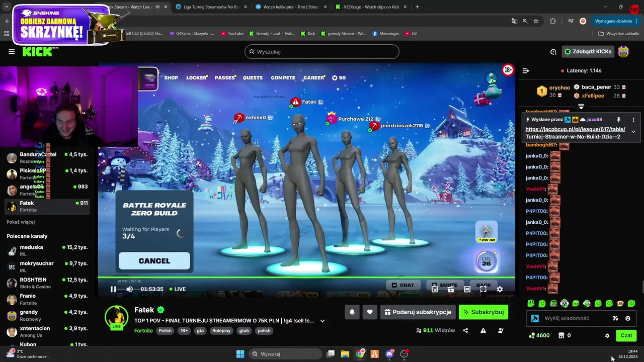Open the browser zoom magnifier icon
The height and width of the screenshot is (362, 644).
tap(525, 21)
